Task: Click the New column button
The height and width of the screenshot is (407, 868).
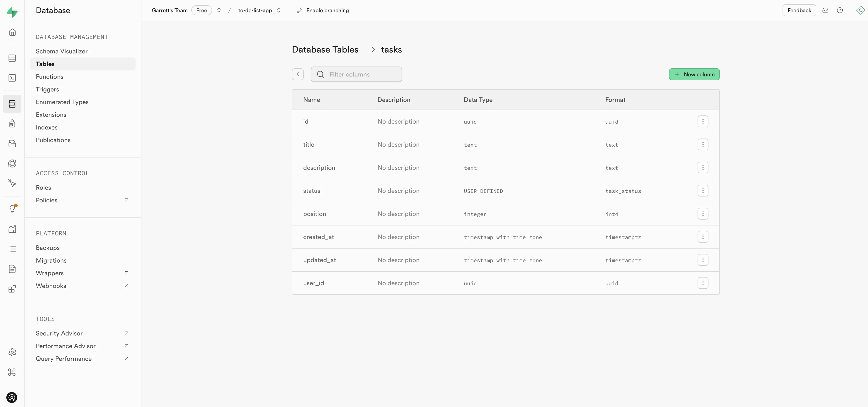Action: click(694, 74)
